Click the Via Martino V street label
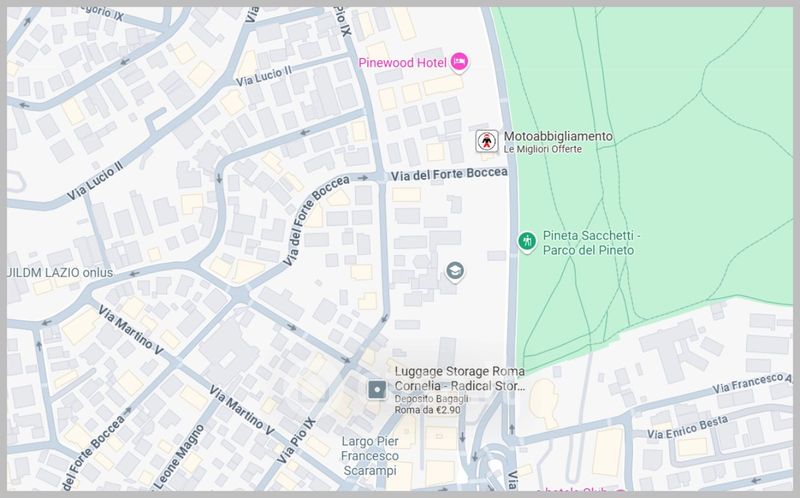The height and width of the screenshot is (498, 800). click(x=242, y=412)
